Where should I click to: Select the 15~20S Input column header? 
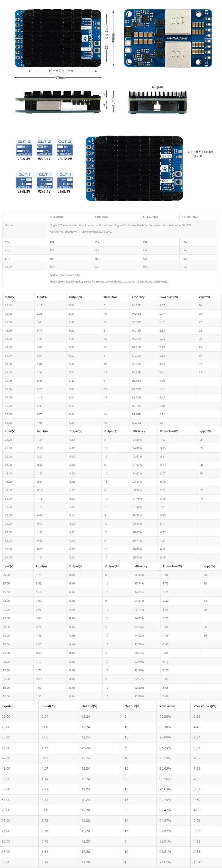coord(190,217)
